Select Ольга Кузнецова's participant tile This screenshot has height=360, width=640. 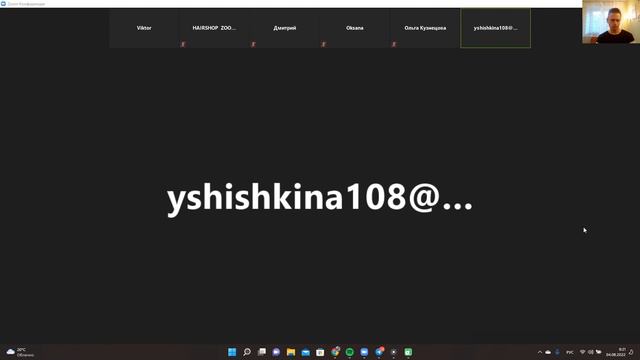point(425,28)
